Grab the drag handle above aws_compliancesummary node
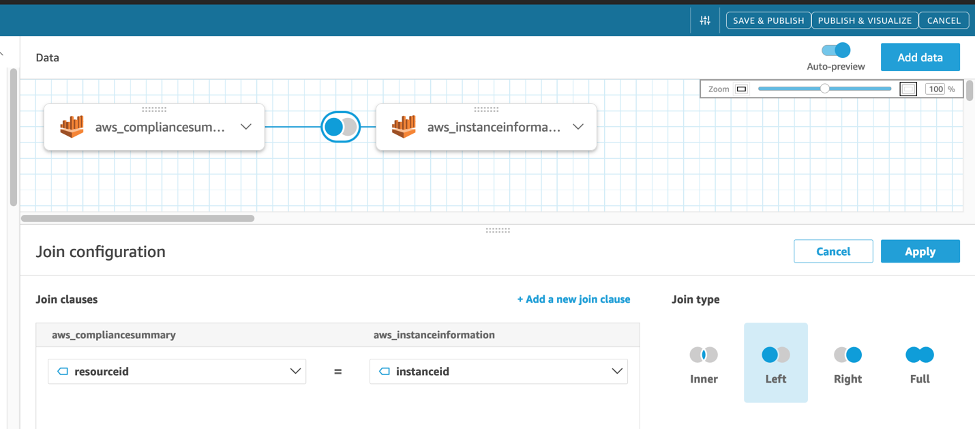 (x=154, y=110)
